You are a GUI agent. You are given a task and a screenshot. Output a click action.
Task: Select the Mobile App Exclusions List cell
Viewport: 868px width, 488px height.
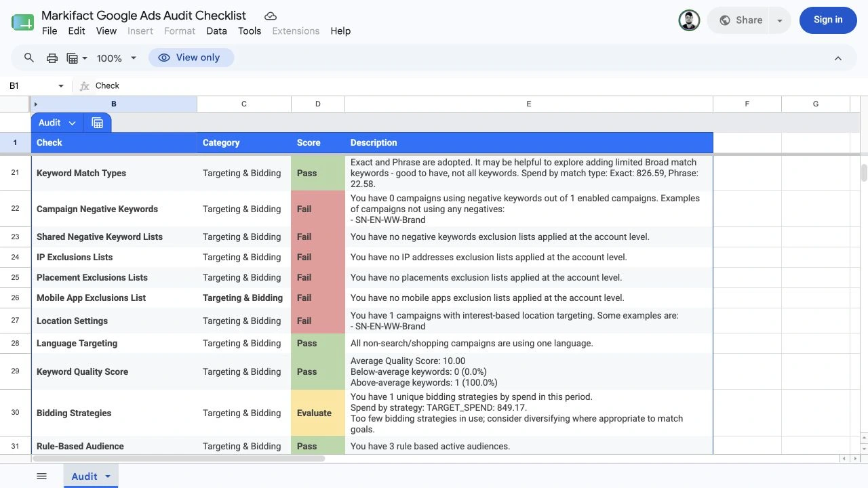[x=114, y=298]
